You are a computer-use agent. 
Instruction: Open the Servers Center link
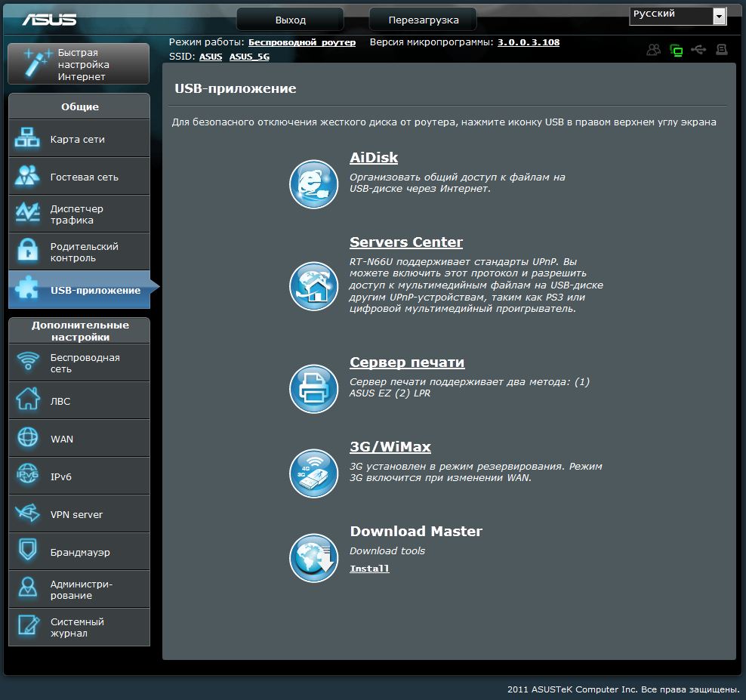coord(405,242)
